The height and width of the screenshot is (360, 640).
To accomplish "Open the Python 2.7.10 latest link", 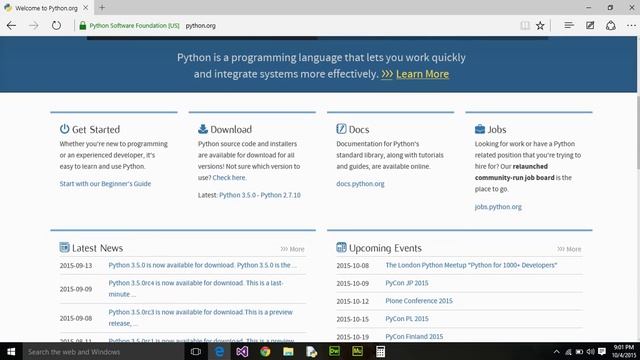I will 280,195.
